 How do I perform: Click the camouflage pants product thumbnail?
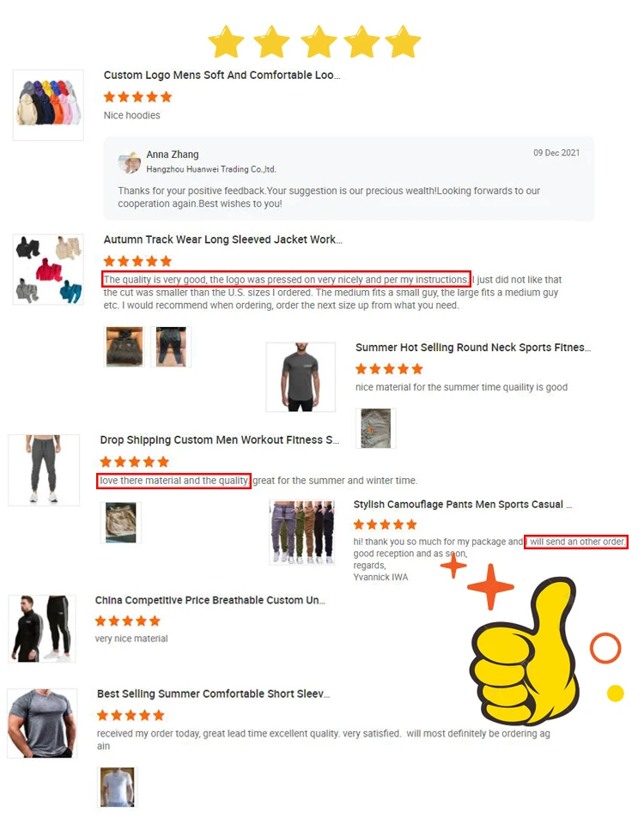pyautogui.click(x=301, y=532)
